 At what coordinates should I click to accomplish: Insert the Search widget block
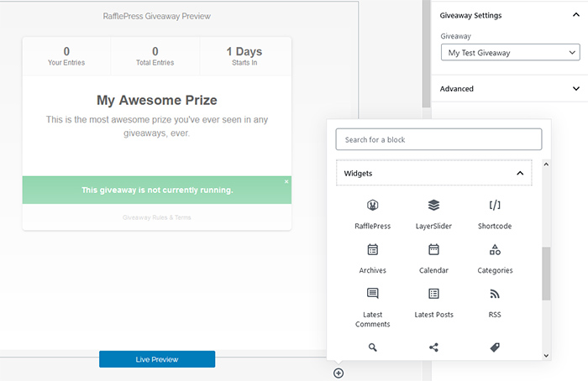click(x=372, y=347)
